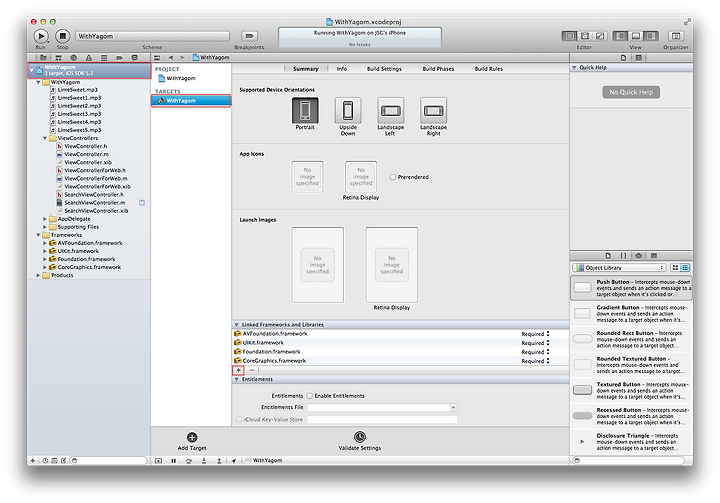The height and width of the screenshot is (503, 720).
Task: Change AVFoundation.framework Required stepper
Action: (x=548, y=334)
